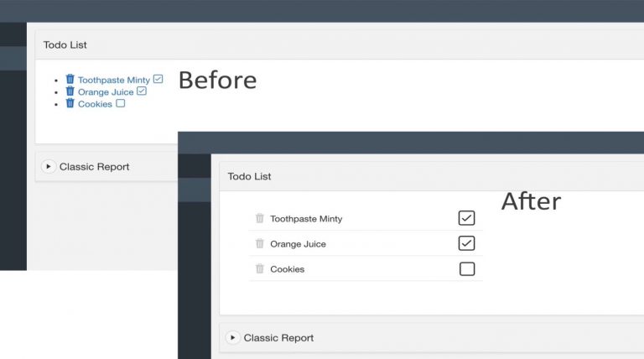Open blue Orange Juice link
This screenshot has width=644, height=359.
click(x=106, y=92)
